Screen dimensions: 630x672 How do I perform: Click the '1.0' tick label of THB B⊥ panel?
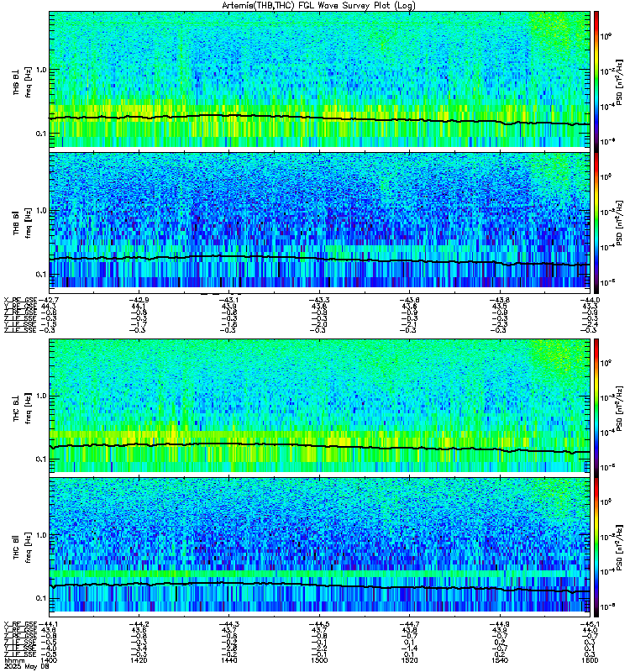click(41, 70)
